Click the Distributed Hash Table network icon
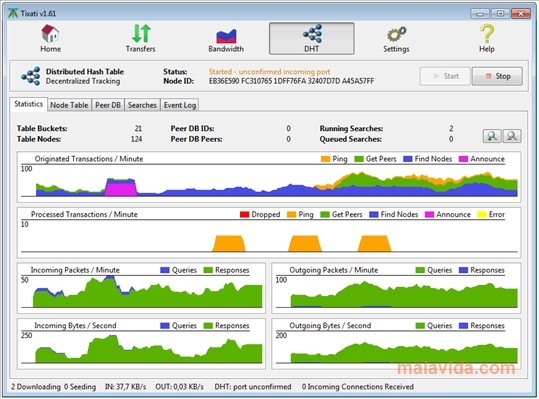 31,76
